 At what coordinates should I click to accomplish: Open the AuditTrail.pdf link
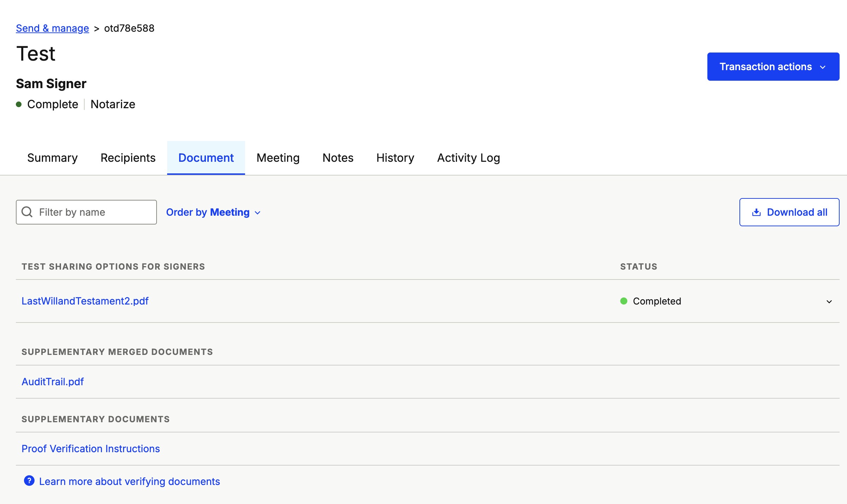coord(53,382)
